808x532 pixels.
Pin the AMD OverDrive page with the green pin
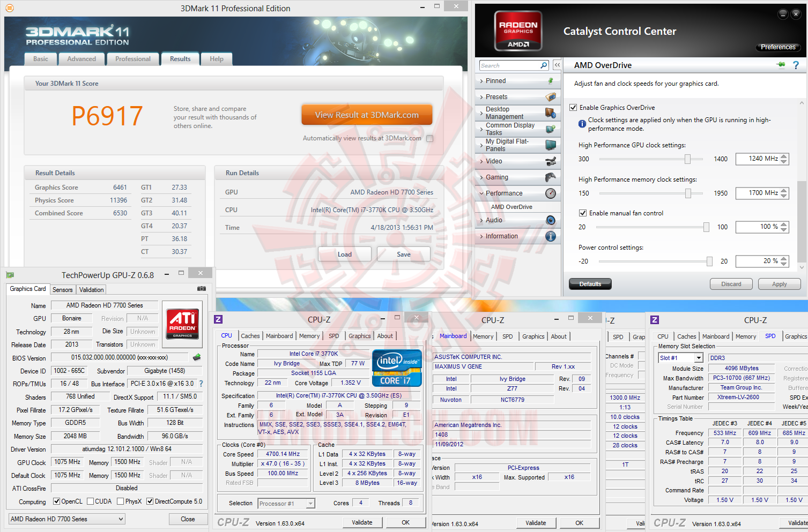point(781,65)
